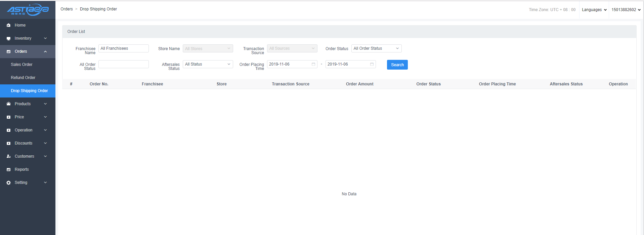Expand the Discounts submenu arrow
The height and width of the screenshot is (235, 644).
click(x=45, y=143)
